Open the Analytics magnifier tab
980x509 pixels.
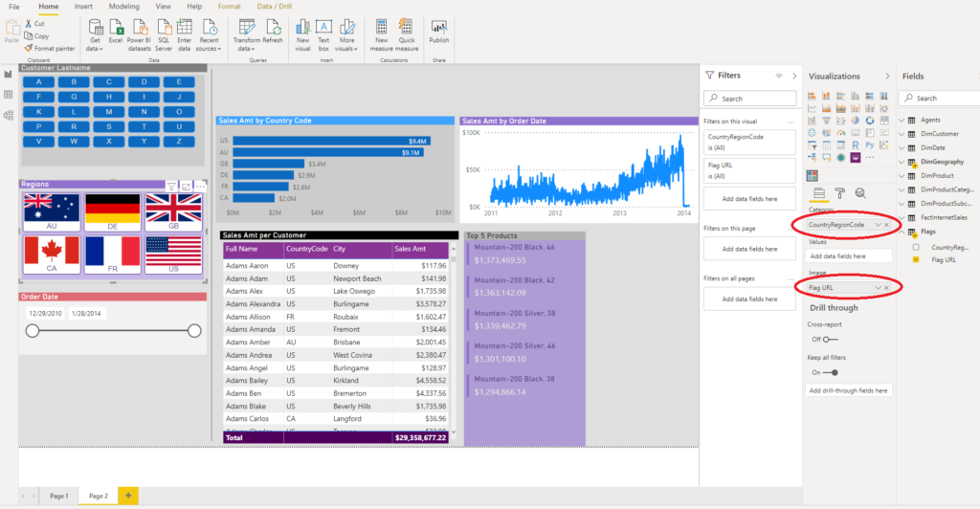860,193
